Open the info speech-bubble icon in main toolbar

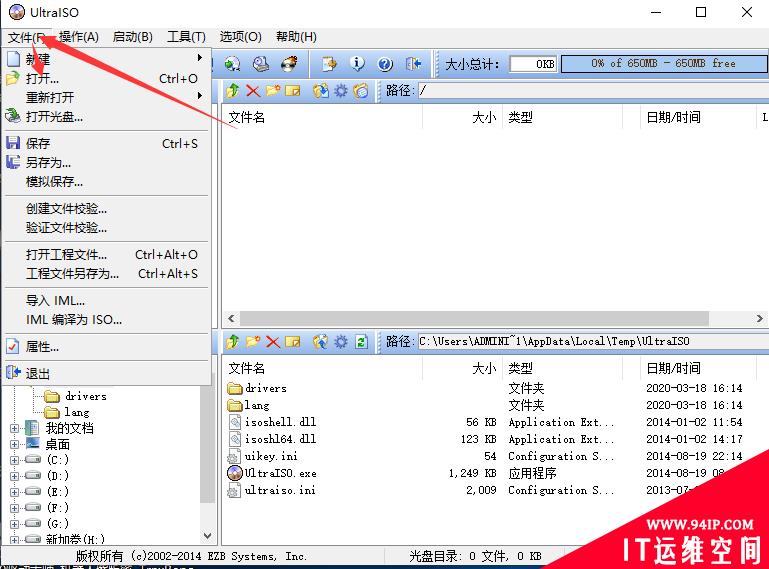point(357,64)
